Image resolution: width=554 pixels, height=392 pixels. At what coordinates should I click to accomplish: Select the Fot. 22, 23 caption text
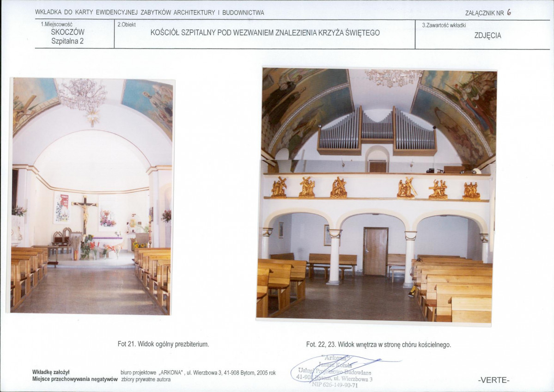(x=378, y=344)
